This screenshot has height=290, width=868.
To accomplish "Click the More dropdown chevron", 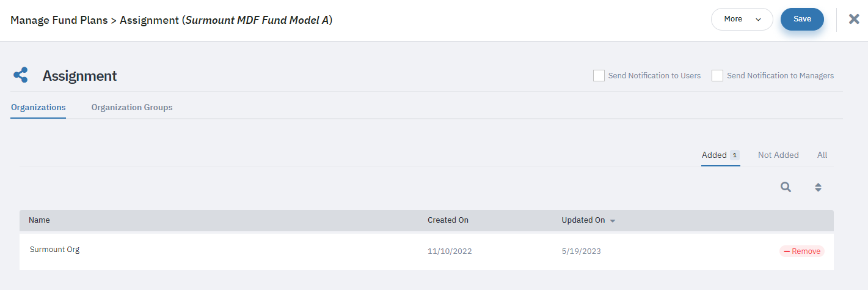I will pos(759,20).
